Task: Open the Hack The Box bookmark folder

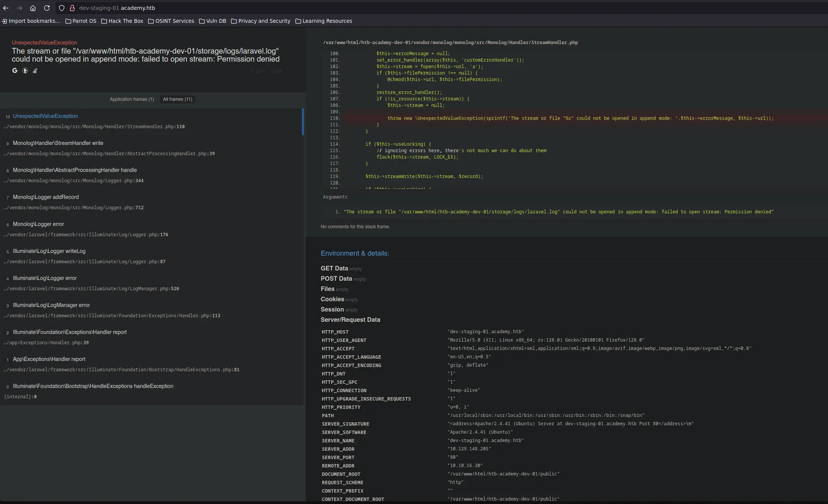Action: pyautogui.click(x=122, y=21)
